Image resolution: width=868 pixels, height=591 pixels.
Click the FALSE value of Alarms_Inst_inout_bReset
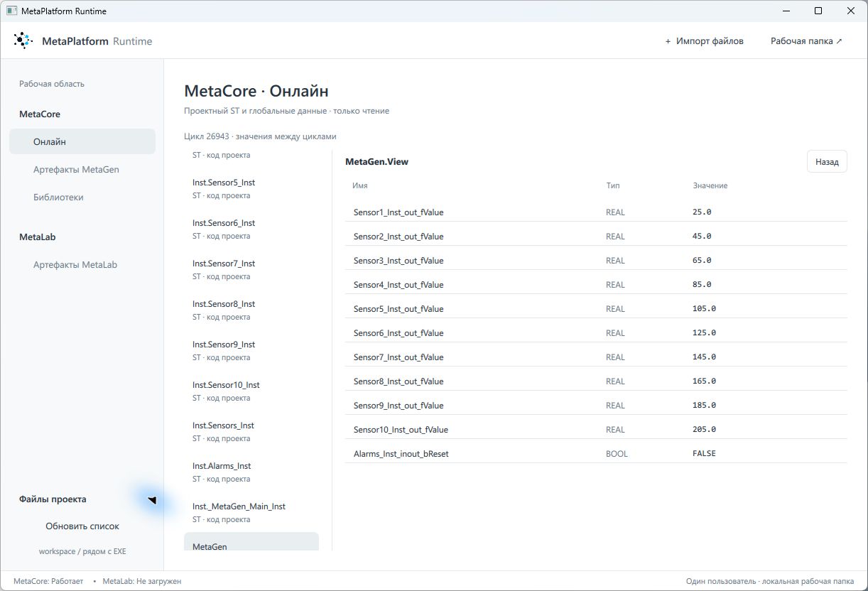coord(704,453)
